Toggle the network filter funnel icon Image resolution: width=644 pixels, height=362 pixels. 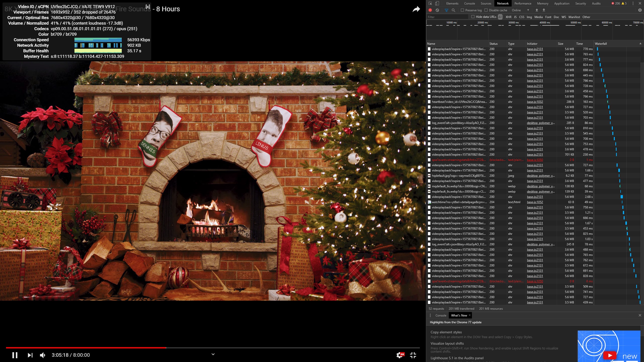tap(447, 10)
